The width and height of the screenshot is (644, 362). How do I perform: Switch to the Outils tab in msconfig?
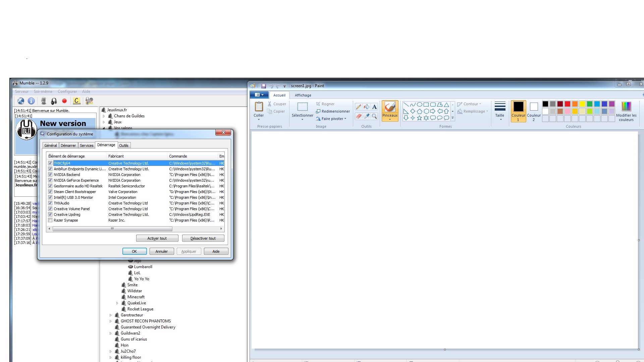(x=124, y=145)
